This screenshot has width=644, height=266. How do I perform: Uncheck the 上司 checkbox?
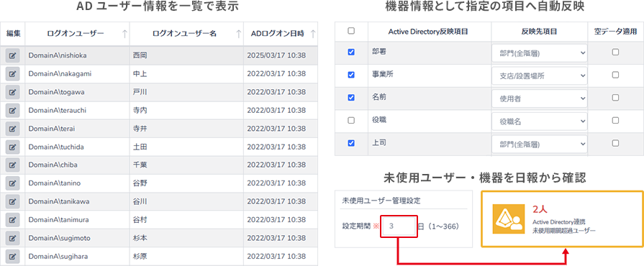point(351,143)
